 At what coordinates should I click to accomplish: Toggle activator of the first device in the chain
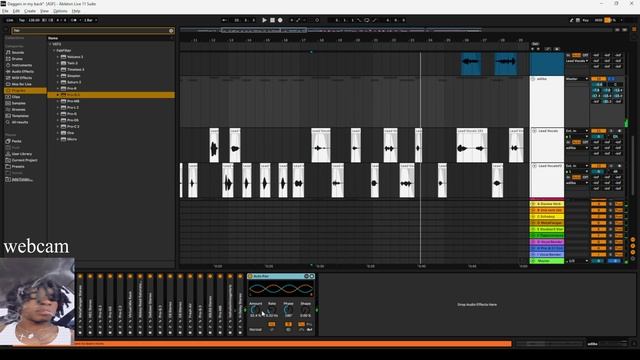tap(80, 276)
